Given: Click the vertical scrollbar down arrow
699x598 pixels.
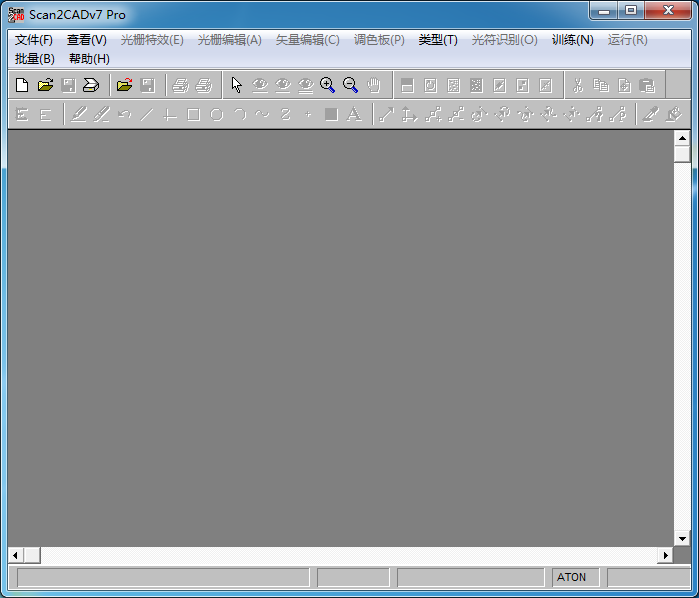Looking at the screenshot, I should pos(682,539).
